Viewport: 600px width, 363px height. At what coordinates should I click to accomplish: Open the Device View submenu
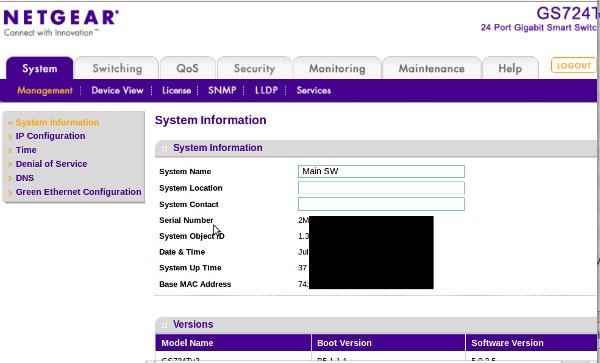[117, 91]
